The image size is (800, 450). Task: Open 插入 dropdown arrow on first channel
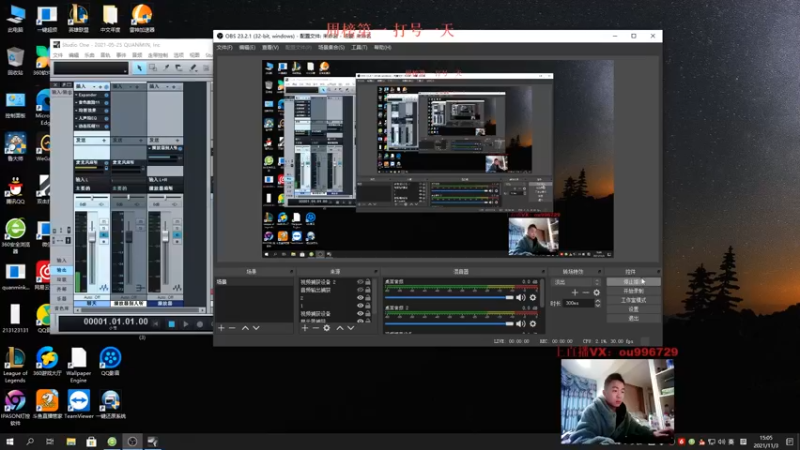pyautogui.click(x=94, y=87)
